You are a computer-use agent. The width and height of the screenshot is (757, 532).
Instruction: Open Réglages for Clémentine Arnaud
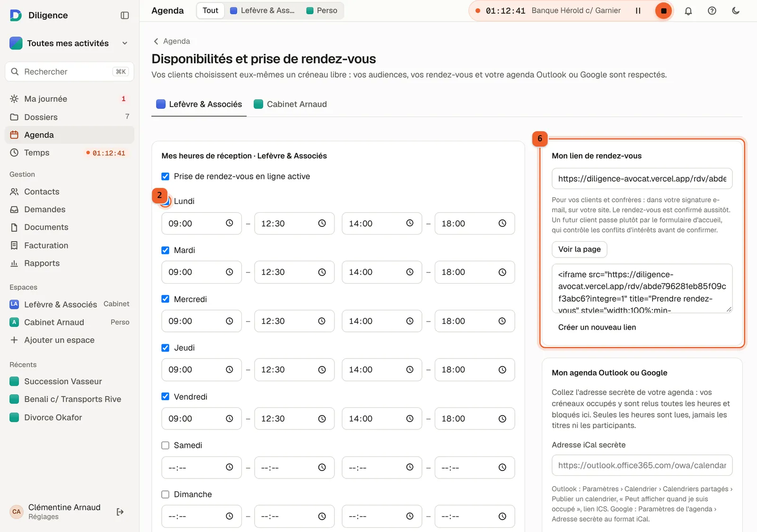click(x=44, y=517)
